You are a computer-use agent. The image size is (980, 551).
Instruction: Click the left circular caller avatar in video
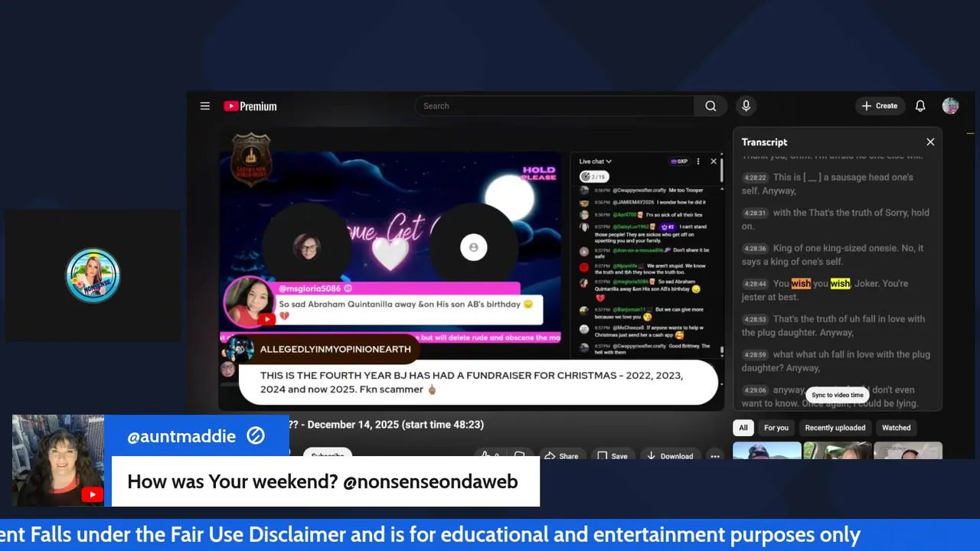(306, 247)
